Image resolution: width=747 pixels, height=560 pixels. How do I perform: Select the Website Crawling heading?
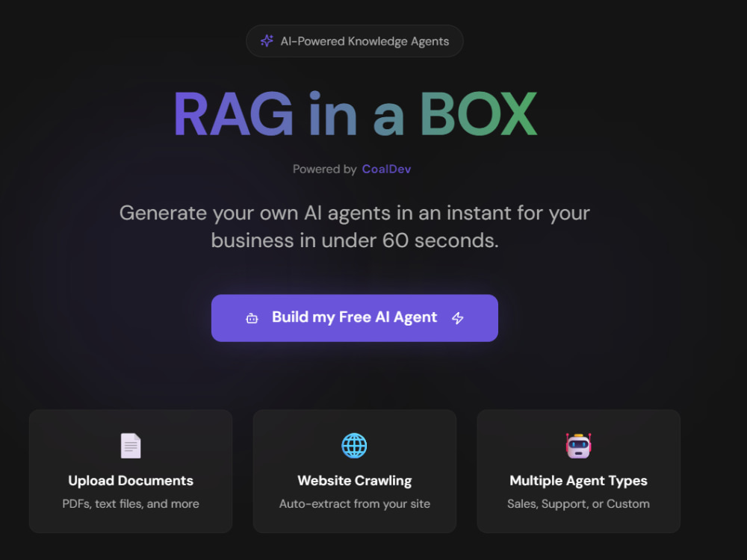coord(354,480)
